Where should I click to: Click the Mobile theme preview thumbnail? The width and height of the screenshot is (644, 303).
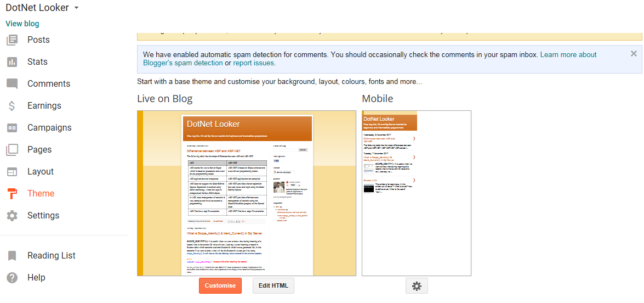[x=417, y=193]
